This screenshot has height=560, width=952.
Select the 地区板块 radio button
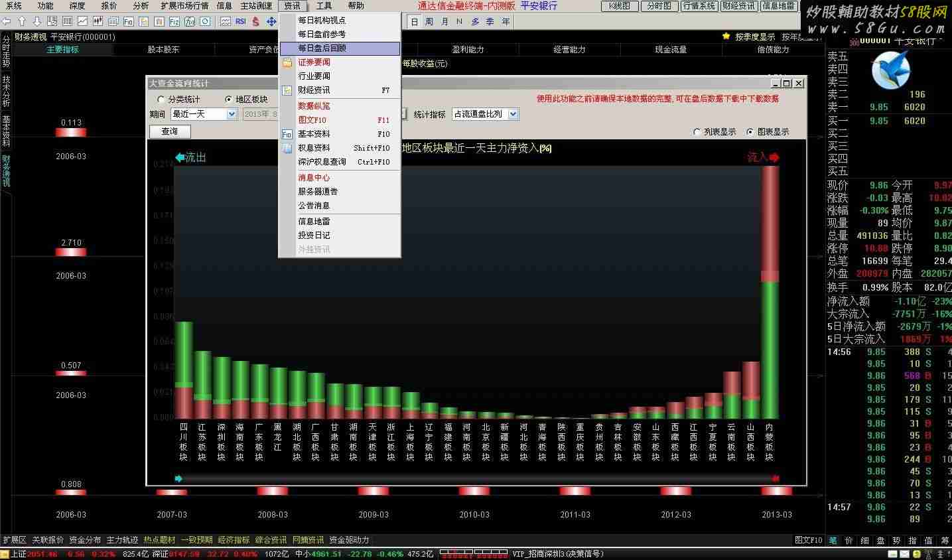[x=229, y=100]
